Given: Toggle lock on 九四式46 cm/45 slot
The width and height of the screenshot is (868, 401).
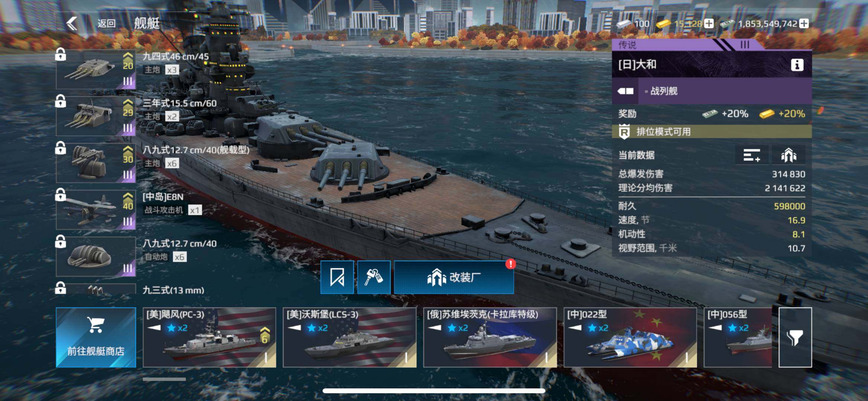Looking at the screenshot, I should tap(61, 55).
